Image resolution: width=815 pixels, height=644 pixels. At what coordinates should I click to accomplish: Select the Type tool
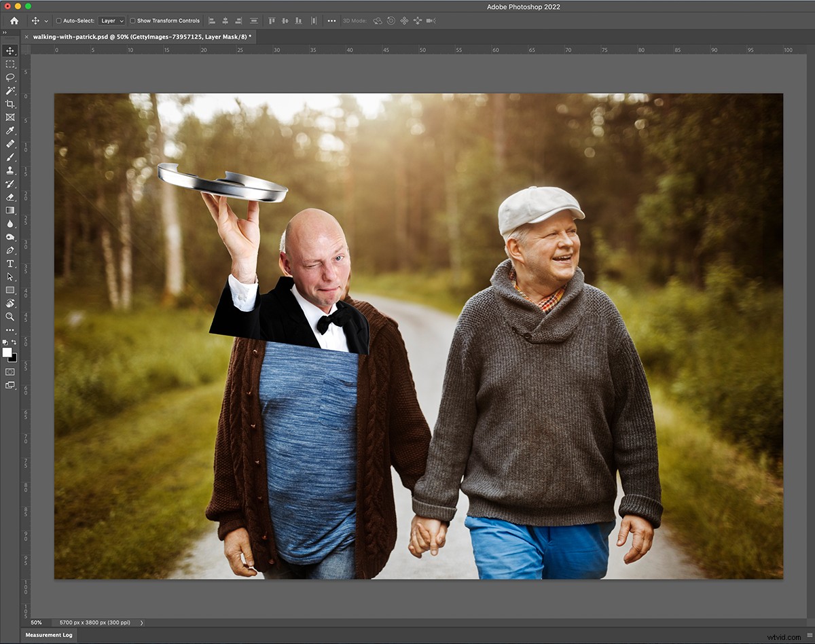coord(10,264)
